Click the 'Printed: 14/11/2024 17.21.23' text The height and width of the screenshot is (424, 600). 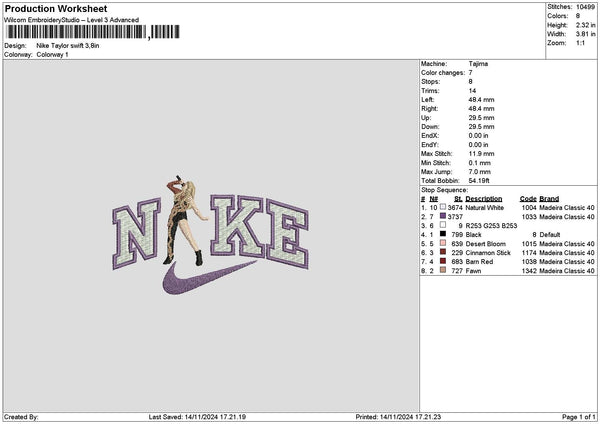tap(398, 417)
